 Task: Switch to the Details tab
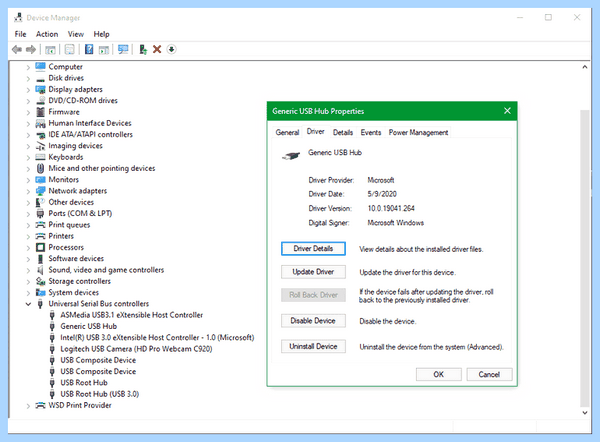(x=343, y=132)
